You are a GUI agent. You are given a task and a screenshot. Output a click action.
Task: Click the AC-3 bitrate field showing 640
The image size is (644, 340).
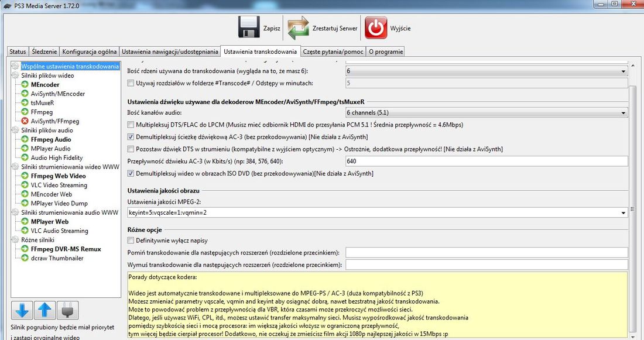[487, 161]
